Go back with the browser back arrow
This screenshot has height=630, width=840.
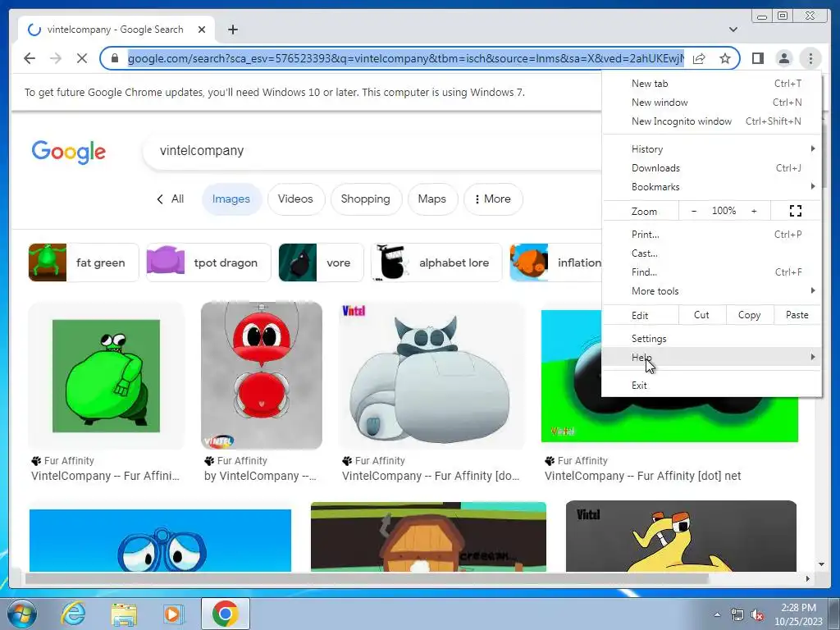click(30, 58)
